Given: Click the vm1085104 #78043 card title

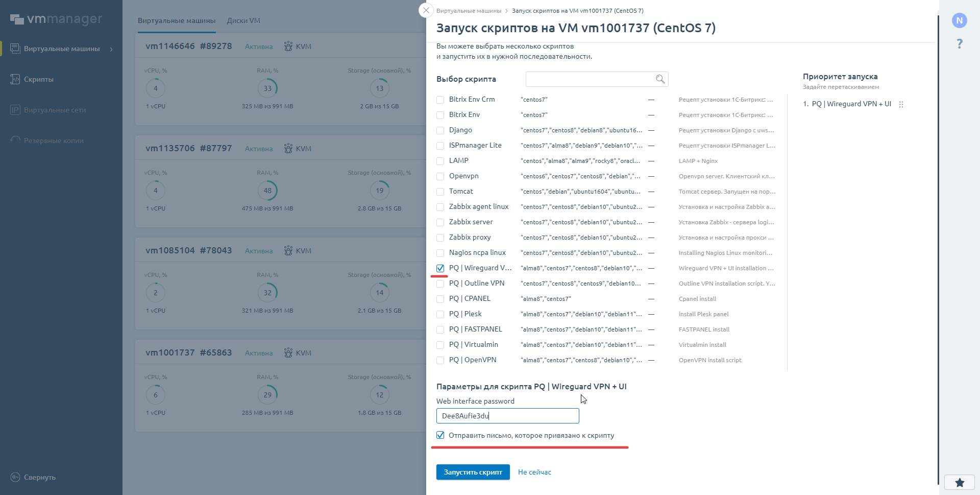Looking at the screenshot, I should (x=188, y=250).
